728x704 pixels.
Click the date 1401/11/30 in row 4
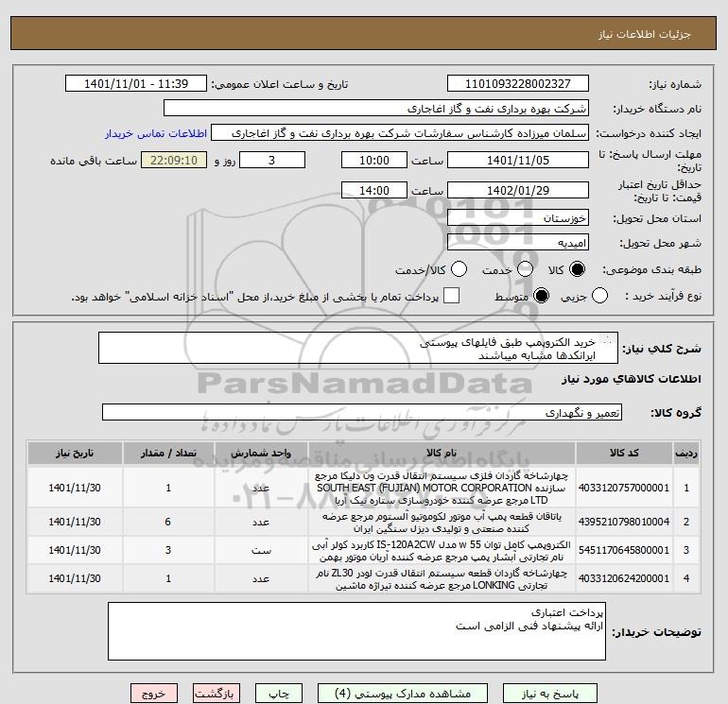pyautogui.click(x=75, y=578)
